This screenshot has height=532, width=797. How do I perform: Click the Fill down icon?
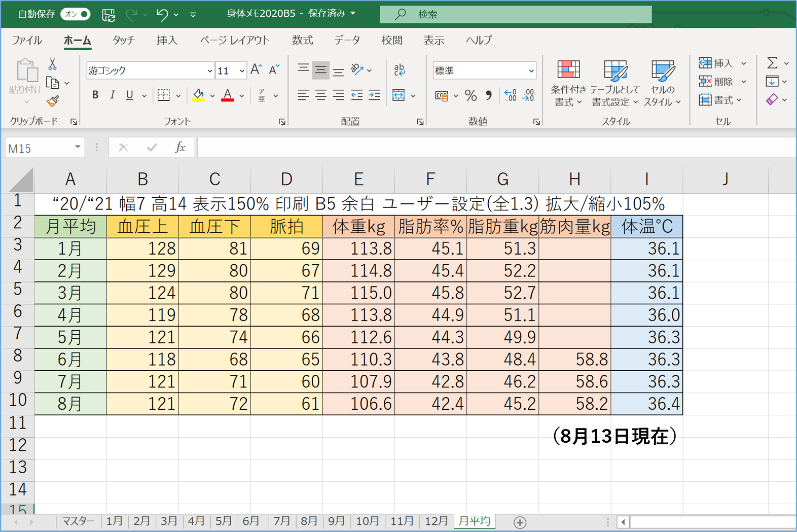pyautogui.click(x=772, y=81)
